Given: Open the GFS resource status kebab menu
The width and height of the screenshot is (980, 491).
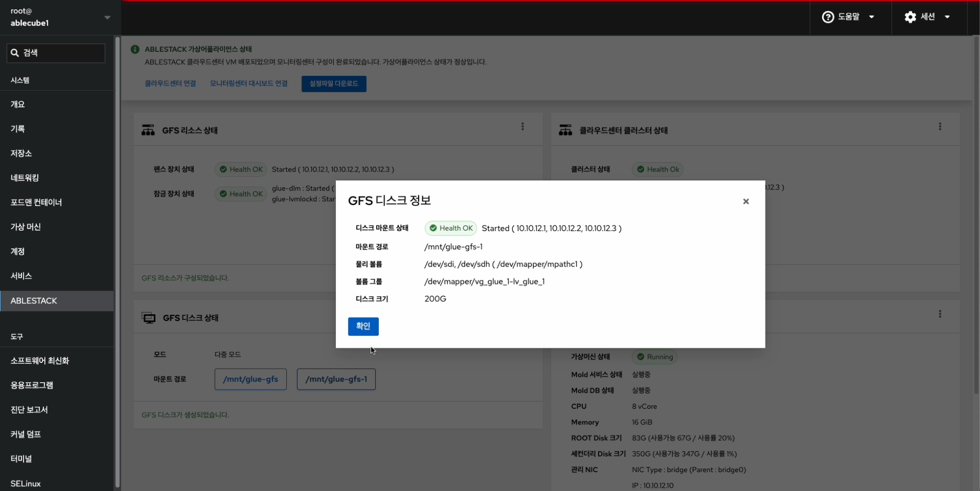Looking at the screenshot, I should click(x=522, y=127).
